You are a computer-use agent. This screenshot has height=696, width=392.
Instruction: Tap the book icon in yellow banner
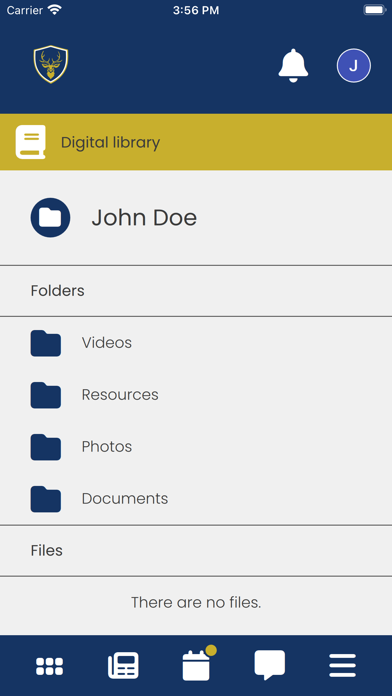coord(31,142)
